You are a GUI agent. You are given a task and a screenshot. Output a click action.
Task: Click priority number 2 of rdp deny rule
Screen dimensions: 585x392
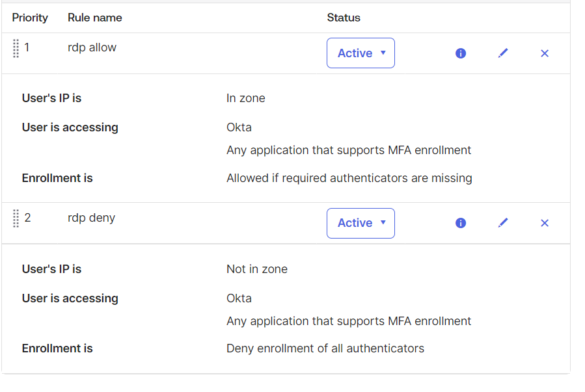27,218
